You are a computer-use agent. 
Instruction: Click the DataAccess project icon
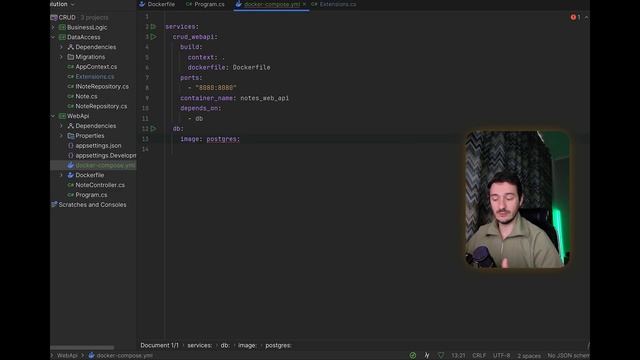click(62, 37)
